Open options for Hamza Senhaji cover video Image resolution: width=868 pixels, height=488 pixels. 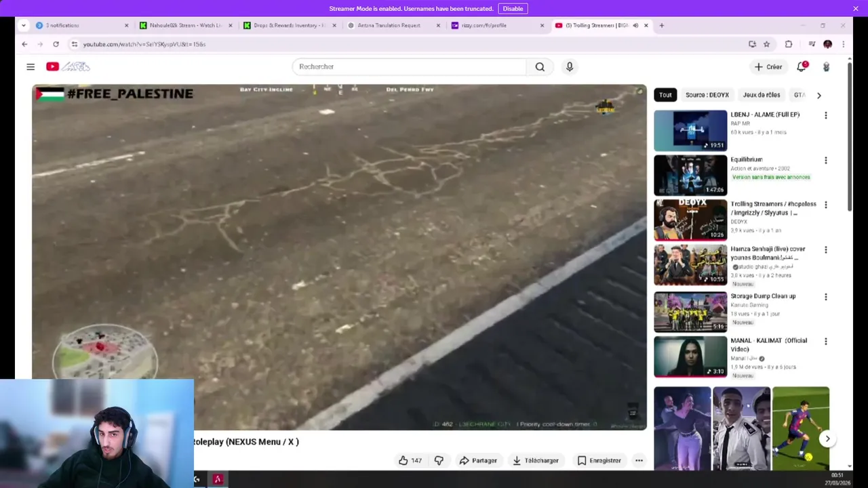coord(825,250)
